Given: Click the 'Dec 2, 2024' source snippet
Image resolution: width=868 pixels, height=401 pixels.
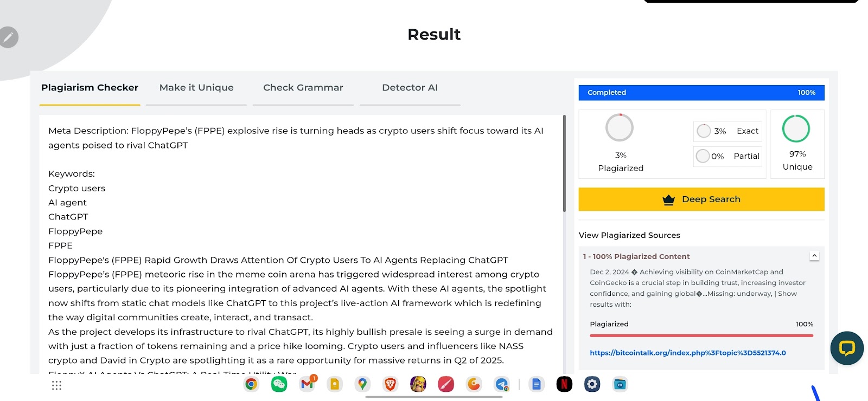Looking at the screenshot, I should click(x=698, y=288).
